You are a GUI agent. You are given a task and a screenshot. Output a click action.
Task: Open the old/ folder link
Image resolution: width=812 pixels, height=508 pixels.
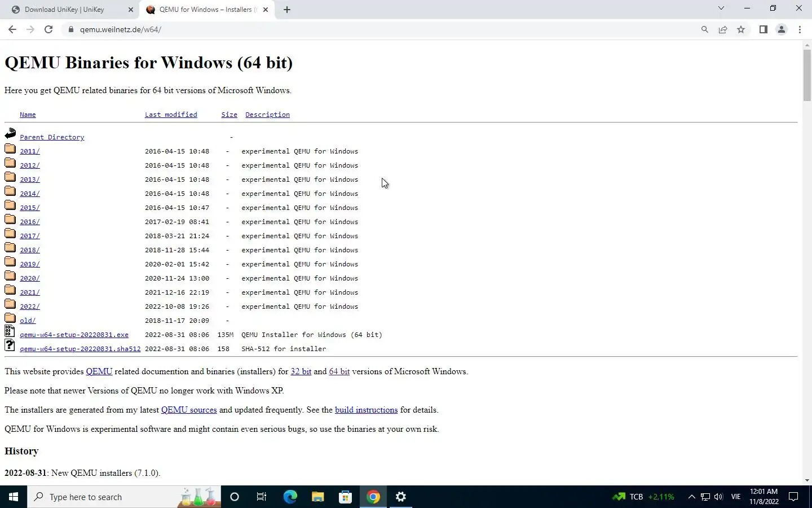pos(28,321)
